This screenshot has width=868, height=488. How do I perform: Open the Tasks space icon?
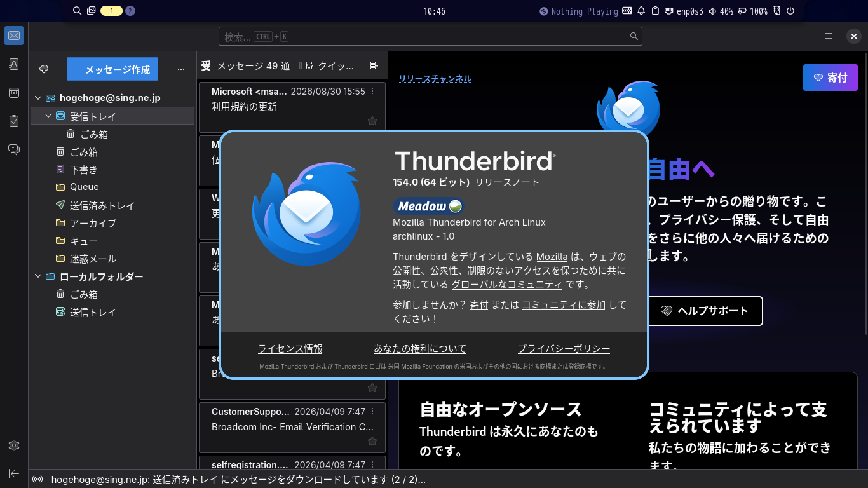pyautogui.click(x=14, y=121)
